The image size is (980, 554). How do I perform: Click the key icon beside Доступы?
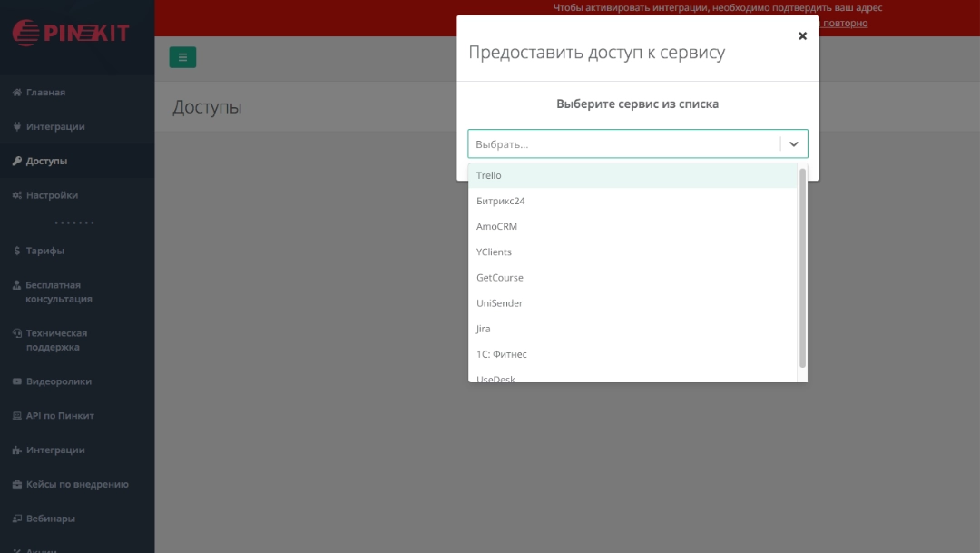(x=16, y=162)
